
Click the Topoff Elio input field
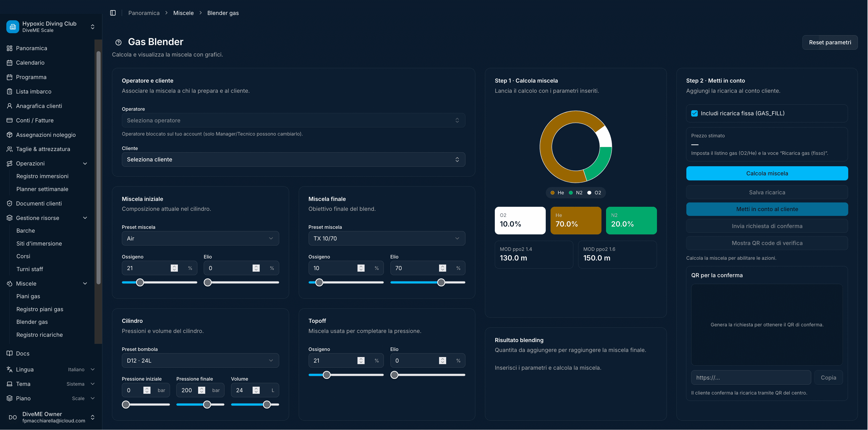coord(428,361)
